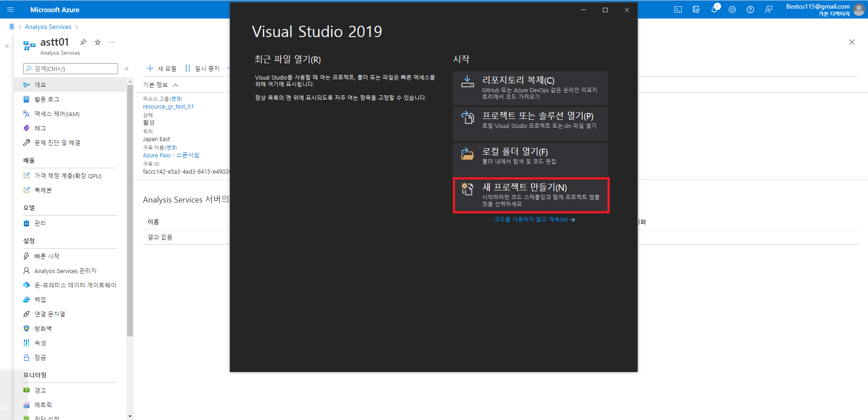The height and width of the screenshot is (420, 868).
Task: Open the notifications bell
Action: (x=714, y=9)
